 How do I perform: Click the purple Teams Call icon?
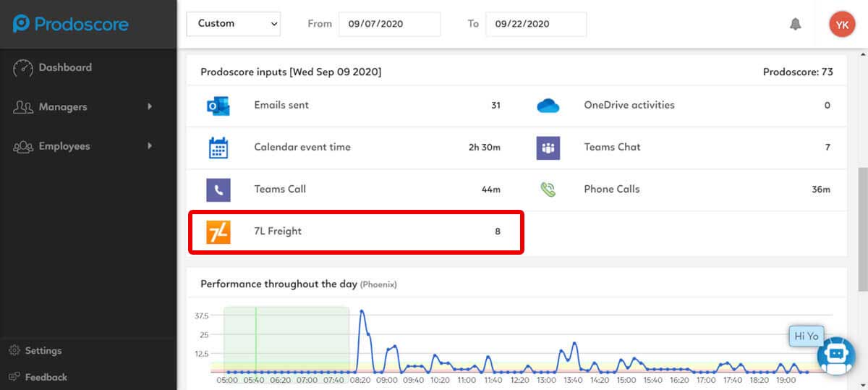218,190
